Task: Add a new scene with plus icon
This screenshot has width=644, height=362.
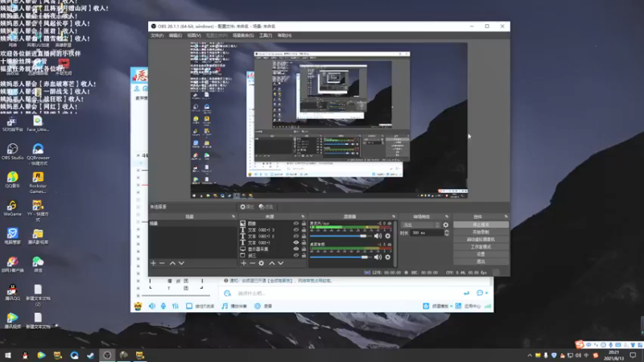Action: (x=153, y=263)
